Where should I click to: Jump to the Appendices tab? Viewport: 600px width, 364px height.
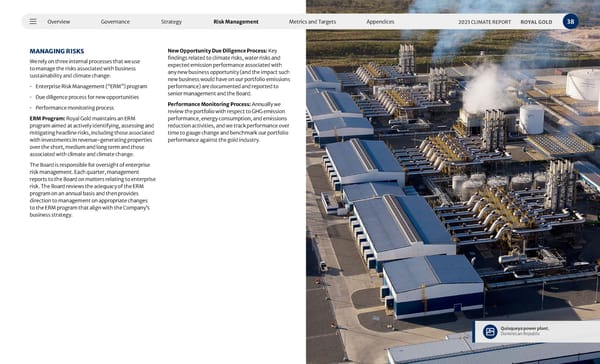tap(380, 22)
